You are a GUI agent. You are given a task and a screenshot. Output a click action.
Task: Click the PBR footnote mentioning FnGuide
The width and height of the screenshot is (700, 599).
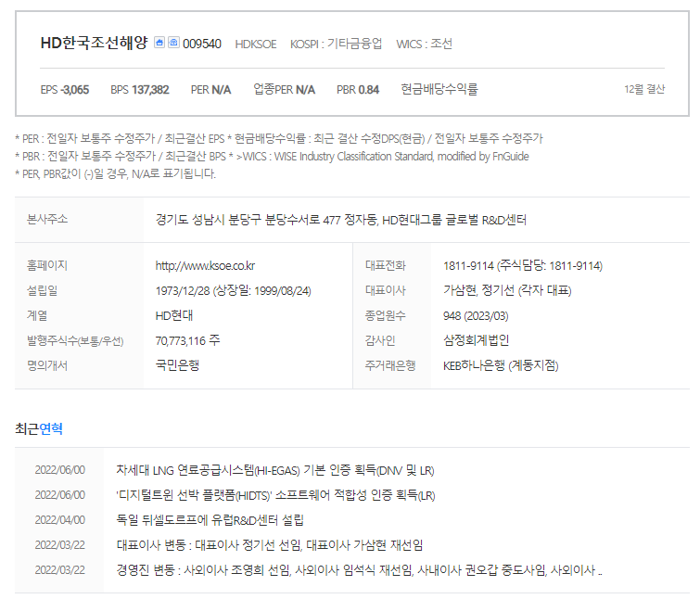[x=272, y=156]
